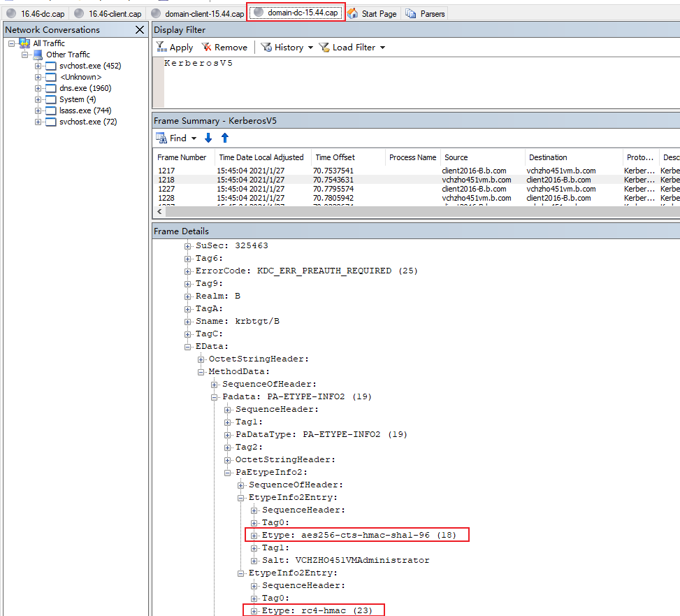680x616 pixels.
Task: Select frame 1227 row
Action: (417, 189)
